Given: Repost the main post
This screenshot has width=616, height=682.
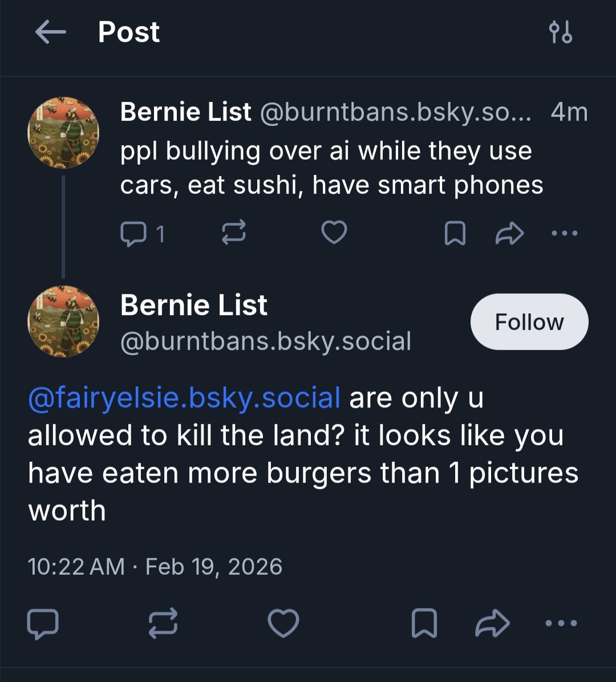Looking at the screenshot, I should (163, 623).
